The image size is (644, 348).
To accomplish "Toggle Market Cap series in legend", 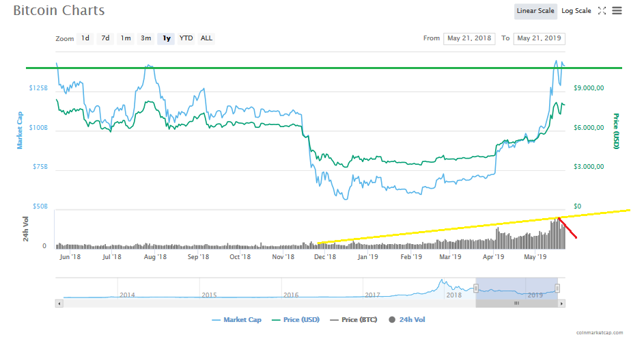I will 236,319.
